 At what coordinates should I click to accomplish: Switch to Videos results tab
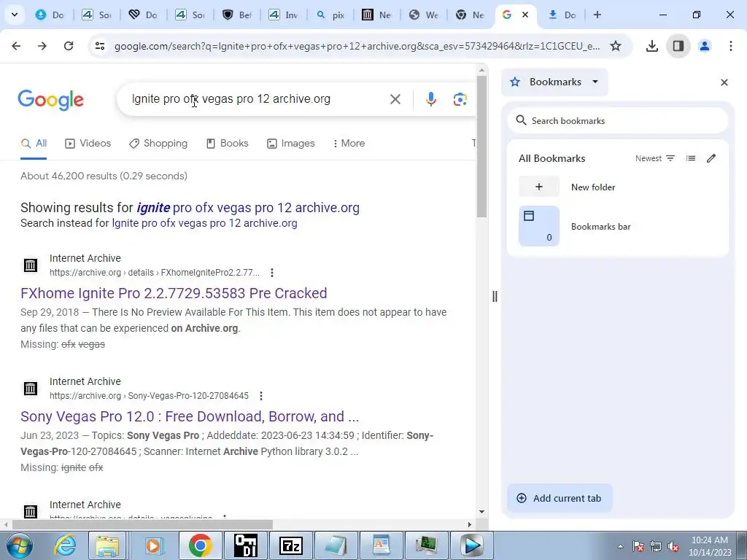click(x=88, y=144)
